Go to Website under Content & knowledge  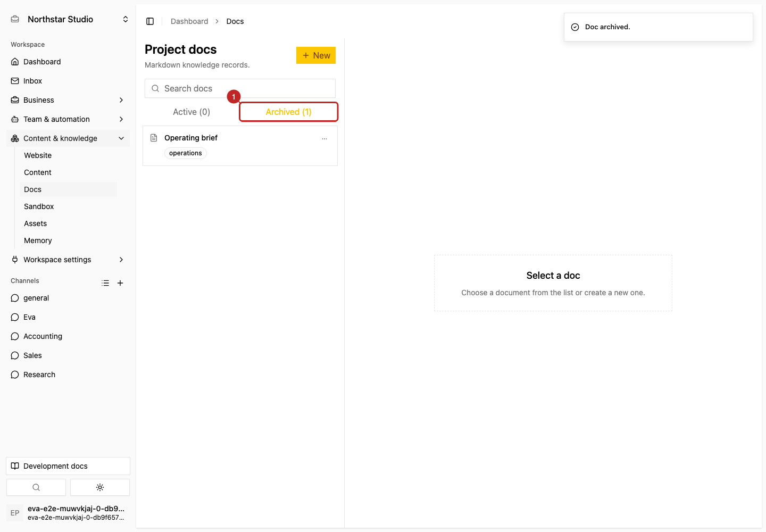68,155
